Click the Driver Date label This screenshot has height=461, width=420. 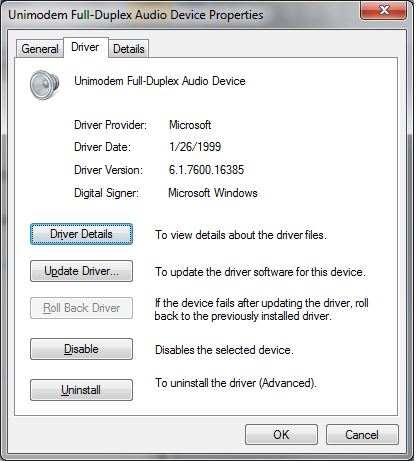(102, 147)
